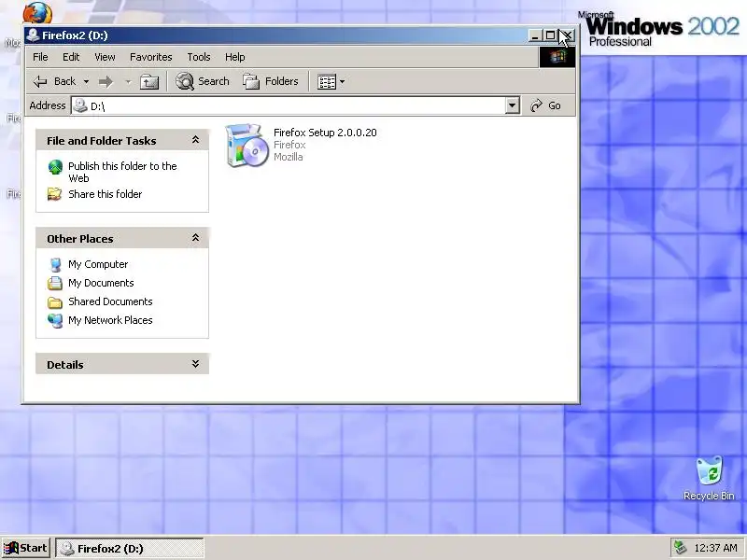Open the Help menu

coord(235,57)
